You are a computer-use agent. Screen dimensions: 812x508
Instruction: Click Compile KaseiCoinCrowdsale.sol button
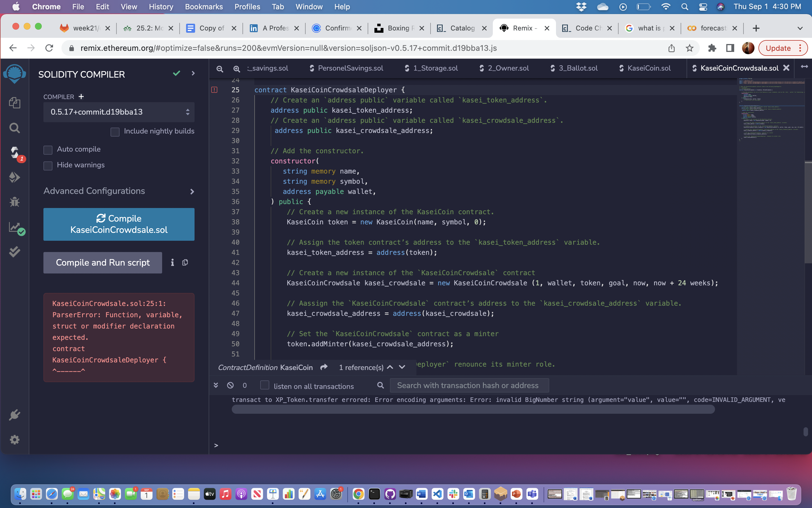coord(119,224)
